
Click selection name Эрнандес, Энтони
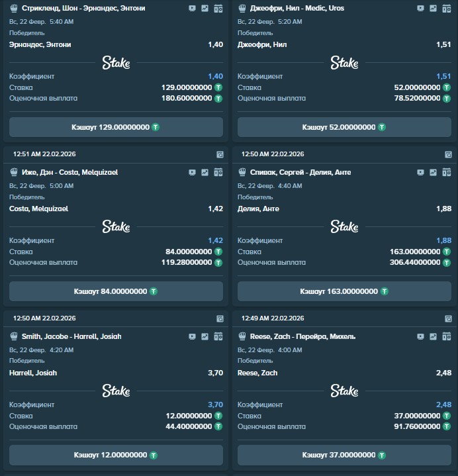click(x=40, y=44)
